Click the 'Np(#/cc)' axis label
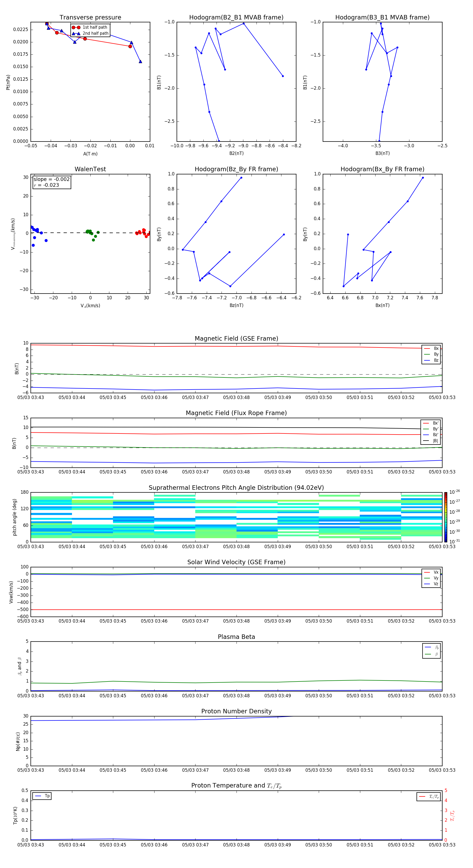Viewport: 473px width, 868px height. point(18,741)
